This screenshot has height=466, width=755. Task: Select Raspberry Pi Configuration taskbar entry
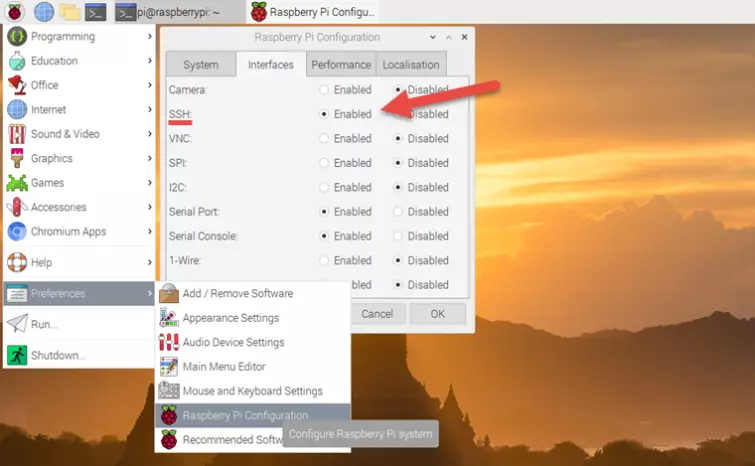click(313, 12)
